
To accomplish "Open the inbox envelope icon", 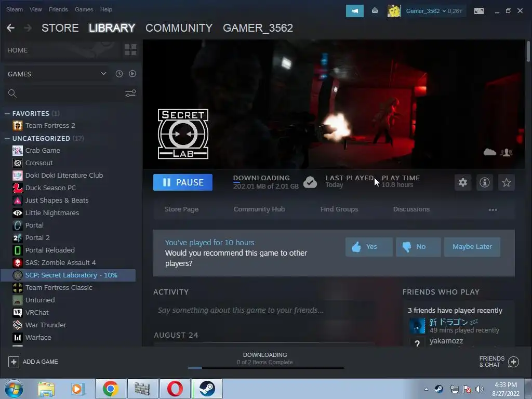I will point(375,11).
